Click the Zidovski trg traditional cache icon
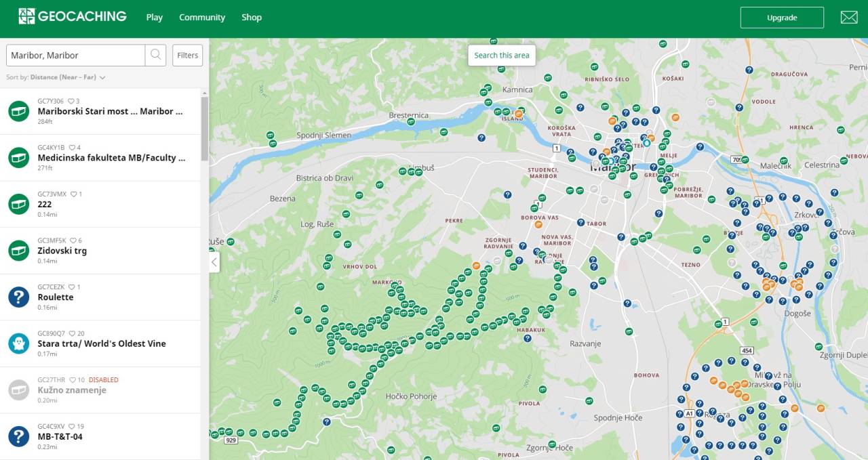The width and height of the screenshot is (868, 460). pyautogui.click(x=18, y=251)
